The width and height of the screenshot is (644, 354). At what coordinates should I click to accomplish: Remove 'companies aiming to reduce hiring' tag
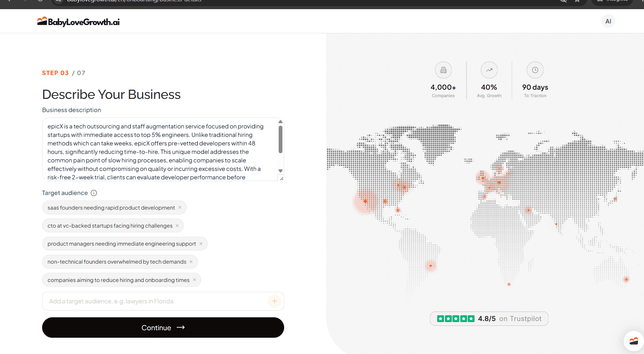pos(194,280)
